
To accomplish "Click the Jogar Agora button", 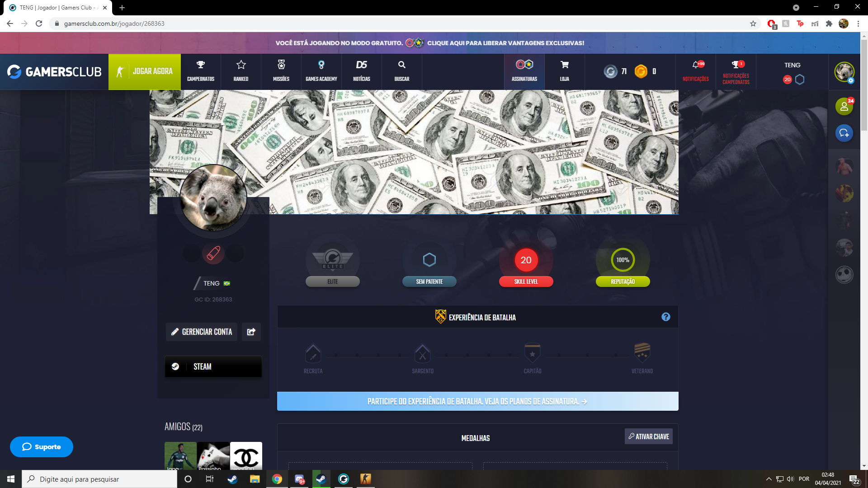I will 145,71.
